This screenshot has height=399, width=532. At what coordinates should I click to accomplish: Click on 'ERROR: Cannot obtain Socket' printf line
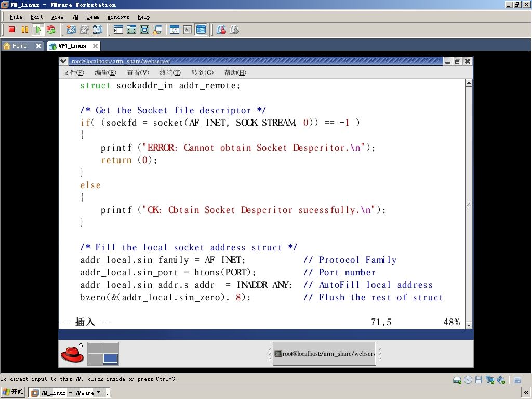pos(238,148)
